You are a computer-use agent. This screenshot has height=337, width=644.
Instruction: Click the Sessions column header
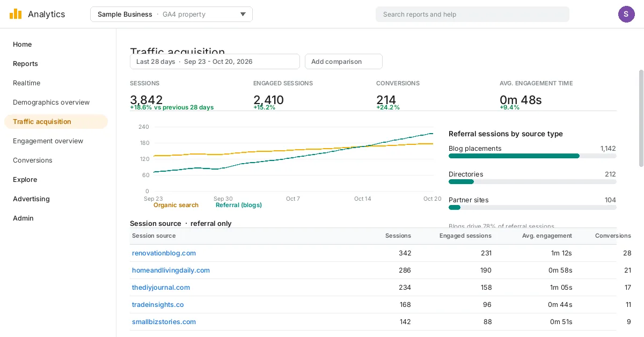tap(398, 236)
